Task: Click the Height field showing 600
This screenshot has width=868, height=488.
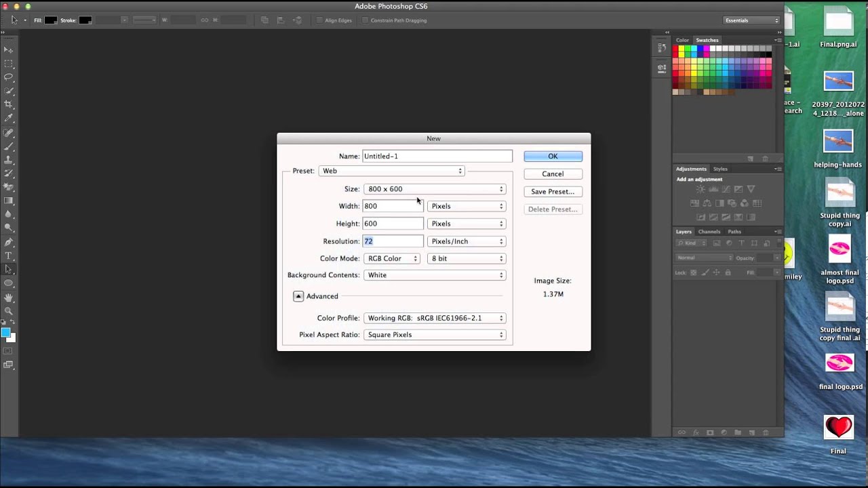Action: pos(393,224)
